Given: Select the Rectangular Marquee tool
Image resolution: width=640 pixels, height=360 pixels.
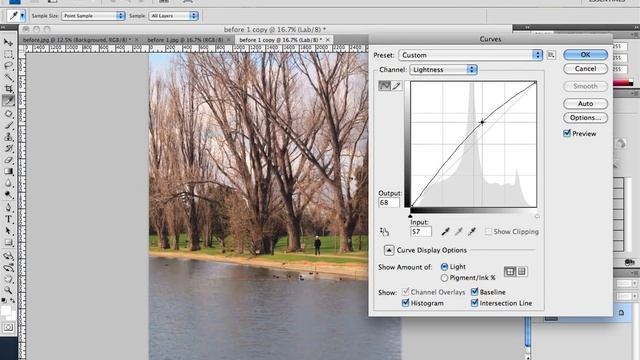Looking at the screenshot, I should (x=8, y=54).
